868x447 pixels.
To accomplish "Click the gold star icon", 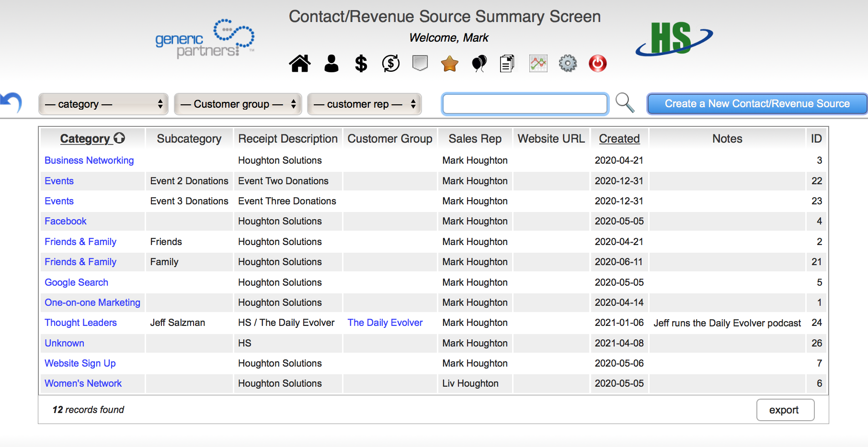I will click(449, 63).
